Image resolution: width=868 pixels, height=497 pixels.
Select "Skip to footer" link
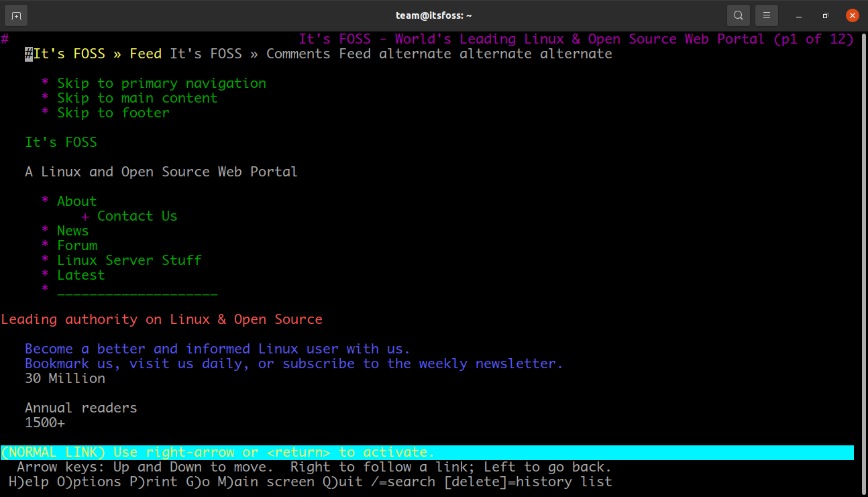(x=113, y=113)
